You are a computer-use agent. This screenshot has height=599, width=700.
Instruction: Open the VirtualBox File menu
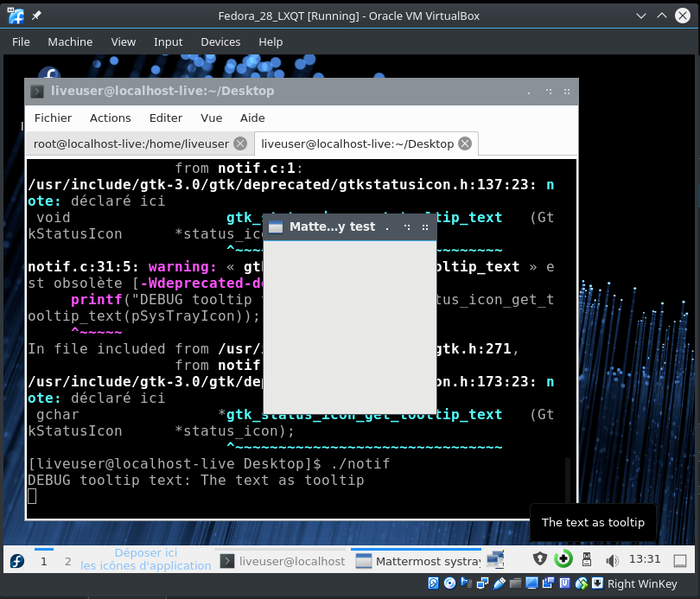[21, 42]
